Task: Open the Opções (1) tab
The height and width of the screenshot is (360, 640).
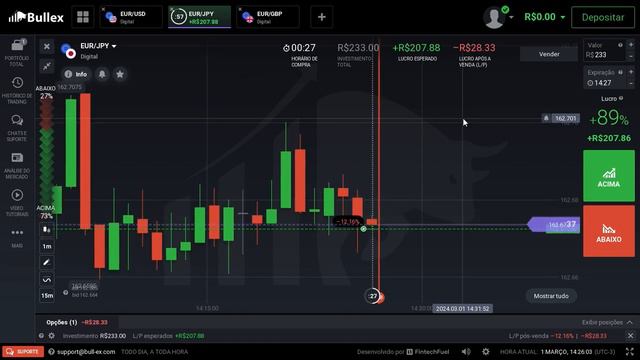Action: (77, 322)
